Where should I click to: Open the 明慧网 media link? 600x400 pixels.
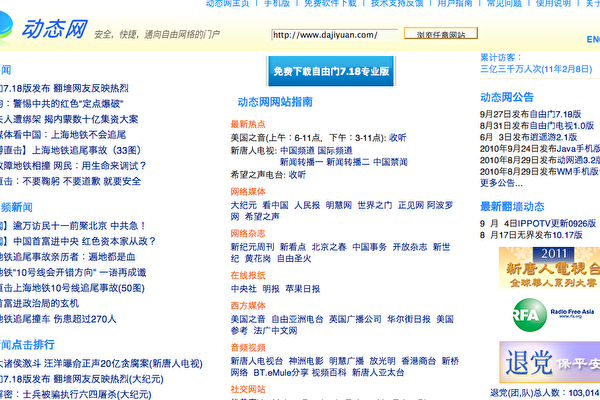[x=339, y=204]
